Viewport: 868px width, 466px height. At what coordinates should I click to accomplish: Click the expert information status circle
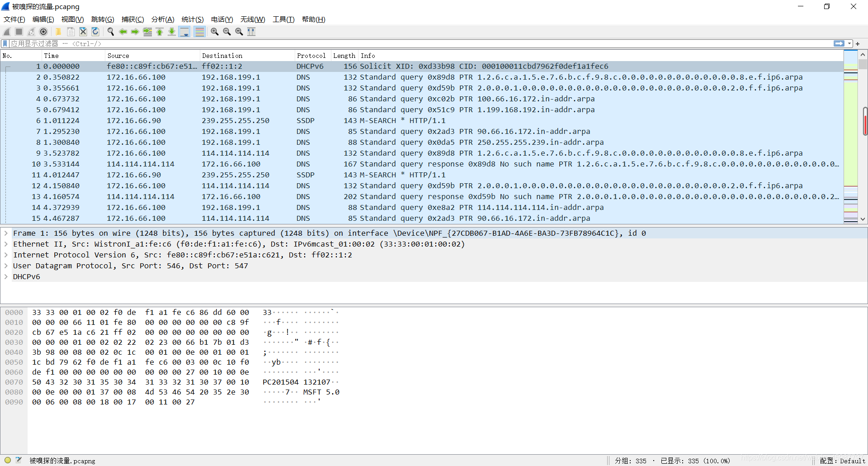[x=8, y=461]
